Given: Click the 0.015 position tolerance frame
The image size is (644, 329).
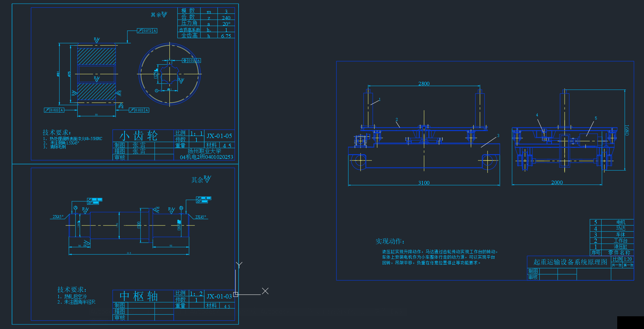Looking at the screenshot, I should coord(191,60).
